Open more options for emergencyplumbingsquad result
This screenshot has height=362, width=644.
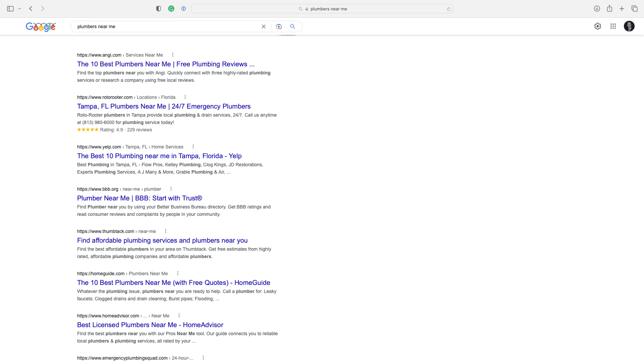[203, 358]
